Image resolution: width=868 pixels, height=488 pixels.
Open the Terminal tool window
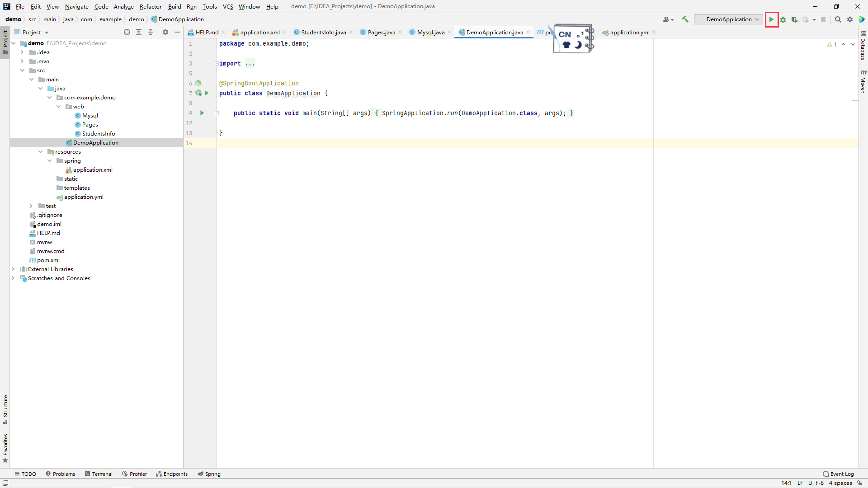pyautogui.click(x=102, y=474)
